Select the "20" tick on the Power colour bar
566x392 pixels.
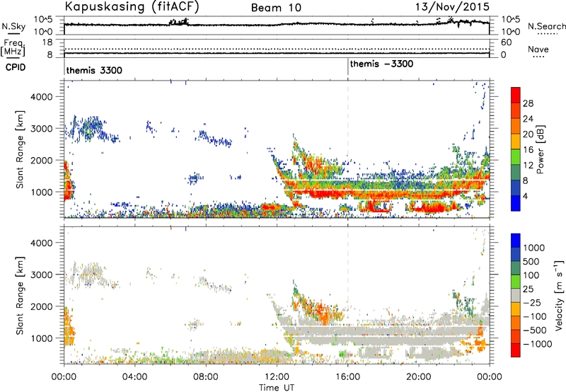(x=528, y=134)
